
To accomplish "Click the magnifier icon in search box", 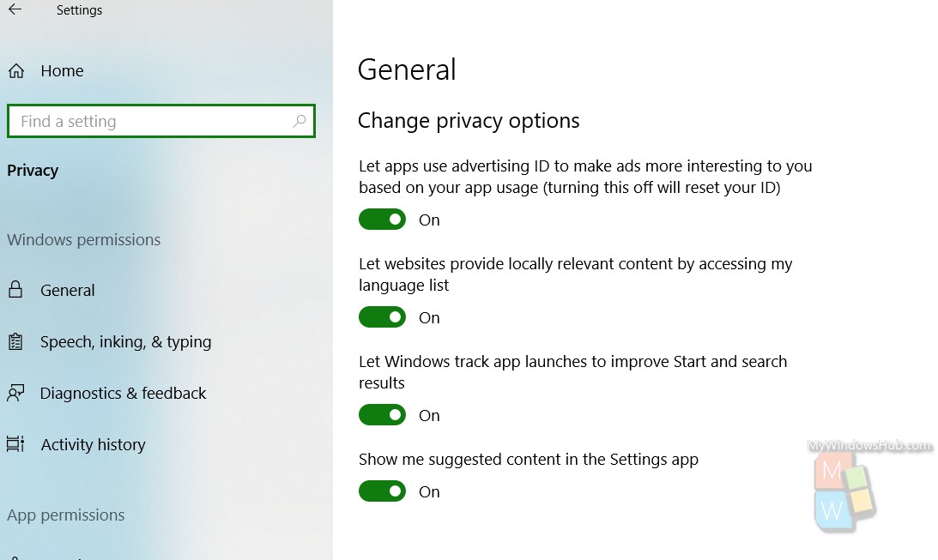I will (x=300, y=121).
